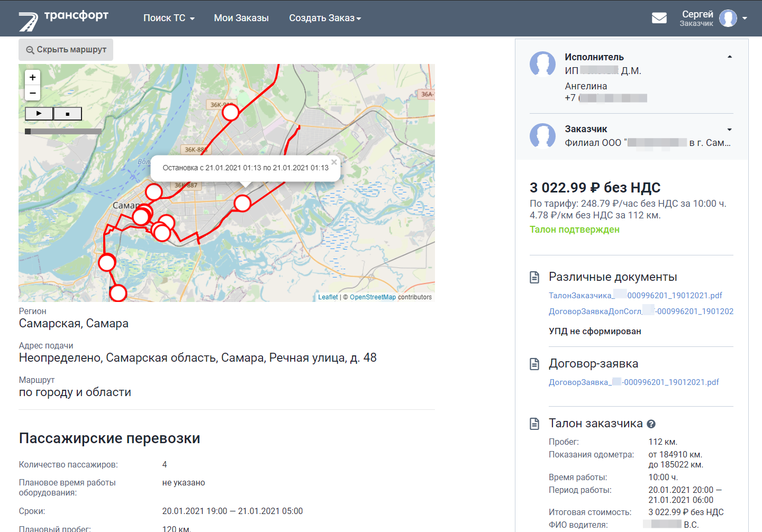Image resolution: width=762 pixels, height=532 pixels.
Task: Open the Поиск ТС dropdown menu
Action: click(169, 18)
